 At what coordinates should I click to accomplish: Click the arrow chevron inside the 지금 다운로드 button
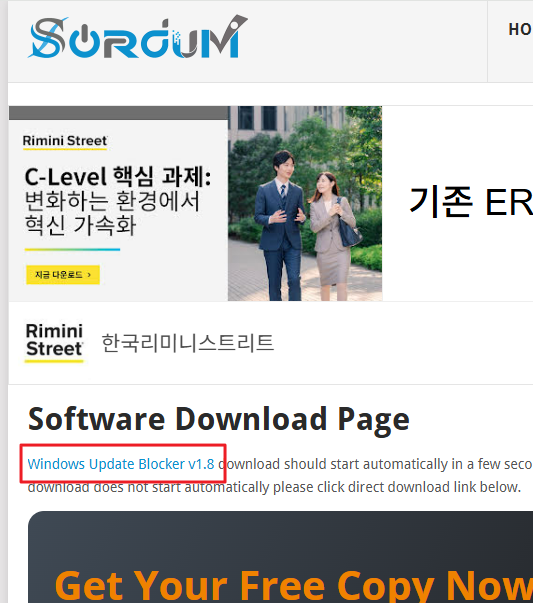(89, 275)
